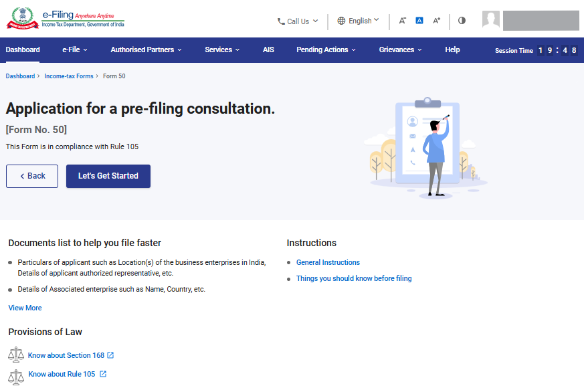Expand the Call Us dropdown

(x=298, y=21)
